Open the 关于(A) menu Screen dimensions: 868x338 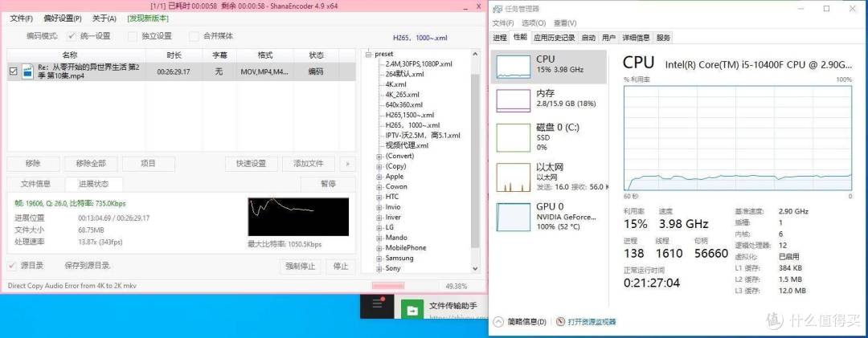pos(104,18)
